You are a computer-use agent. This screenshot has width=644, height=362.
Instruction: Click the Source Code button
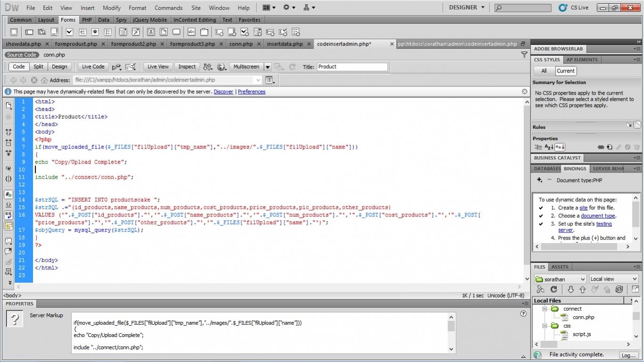coord(21,55)
